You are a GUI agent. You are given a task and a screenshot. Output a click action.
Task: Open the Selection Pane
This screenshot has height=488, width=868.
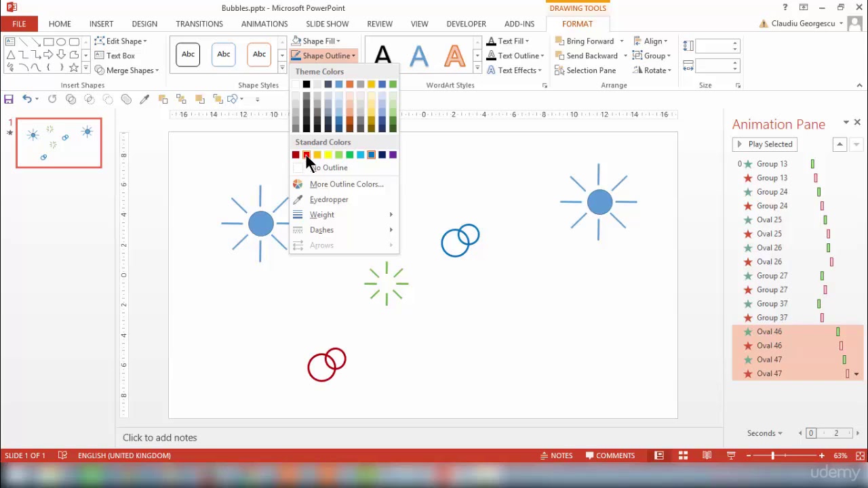[x=585, y=70]
